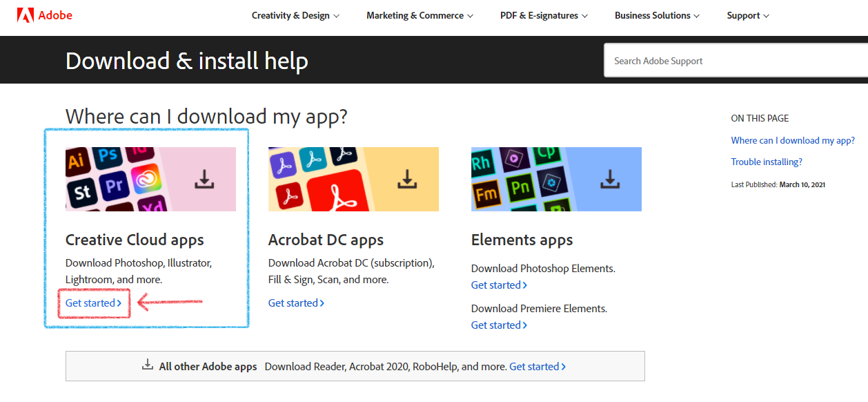Open Creativity & Design menu
Viewport: 868px width, 402px height.
pyautogui.click(x=295, y=15)
